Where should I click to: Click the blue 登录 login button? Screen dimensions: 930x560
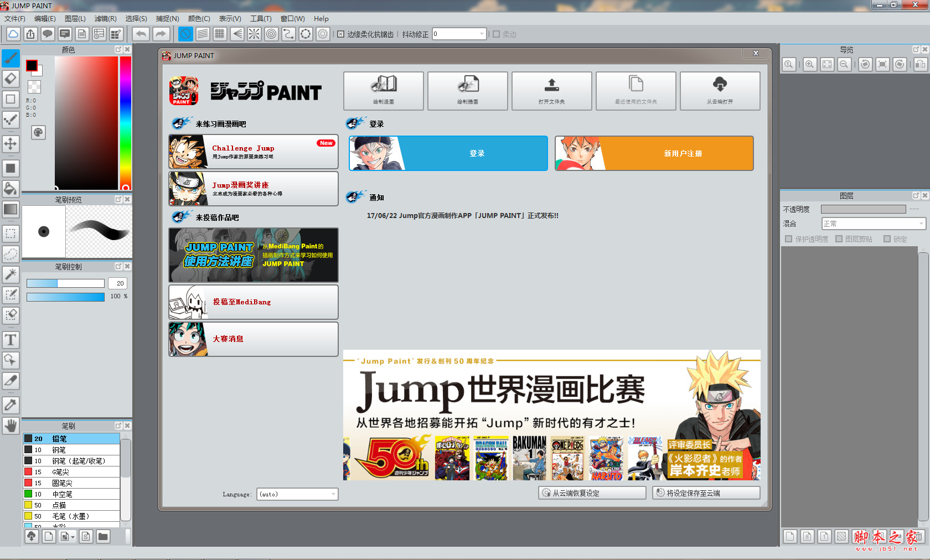click(448, 153)
